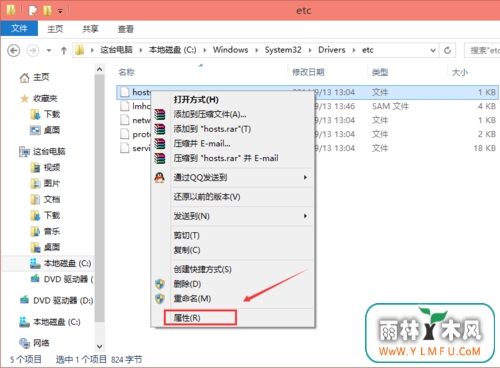Screen dimensions: 500x368
Task: Open 下载 under 收藏夹
Action: [52, 114]
